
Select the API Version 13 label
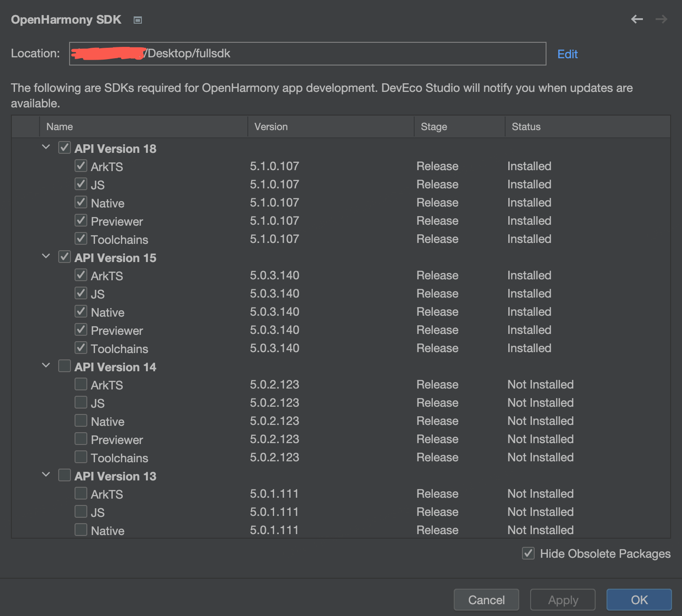point(115,476)
